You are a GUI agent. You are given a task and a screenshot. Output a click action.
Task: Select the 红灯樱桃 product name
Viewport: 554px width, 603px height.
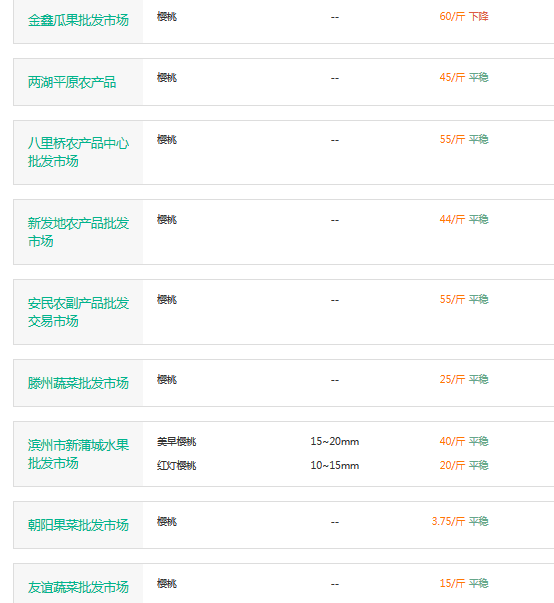click(x=176, y=465)
